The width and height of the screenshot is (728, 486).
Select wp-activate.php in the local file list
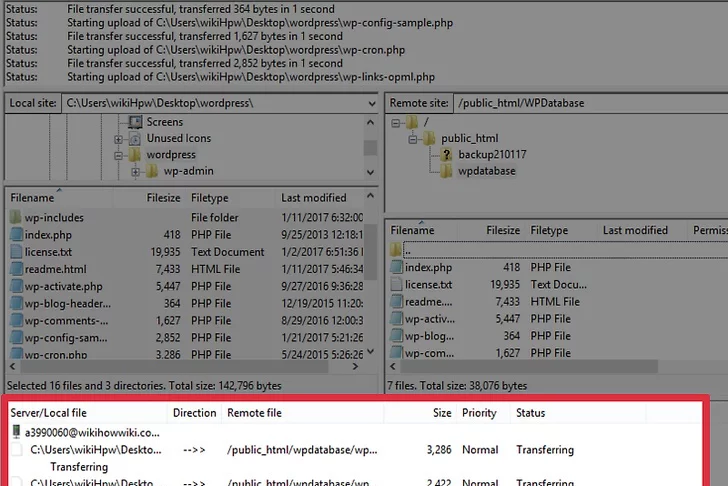[x=66, y=286]
